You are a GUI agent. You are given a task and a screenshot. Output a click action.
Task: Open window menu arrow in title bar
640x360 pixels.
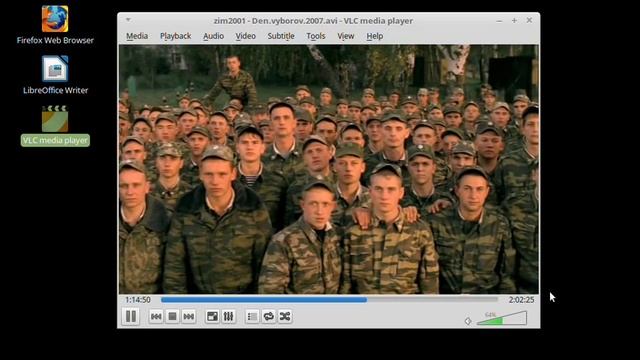(128, 20)
